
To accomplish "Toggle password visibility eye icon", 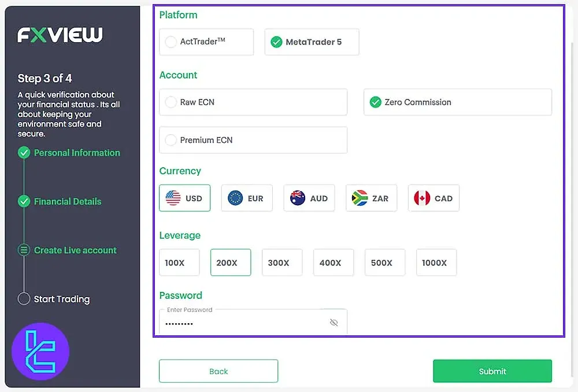I will tap(334, 323).
